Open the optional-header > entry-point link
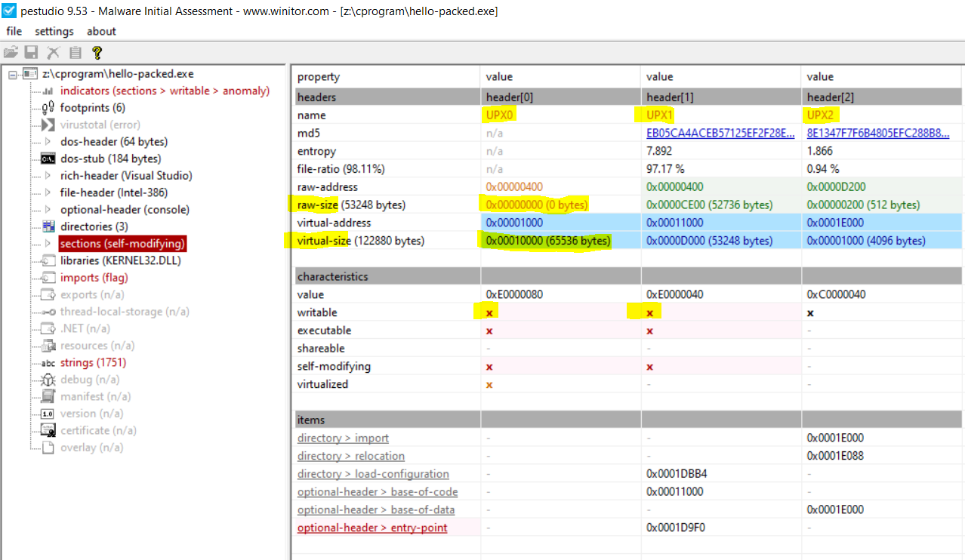 [372, 528]
